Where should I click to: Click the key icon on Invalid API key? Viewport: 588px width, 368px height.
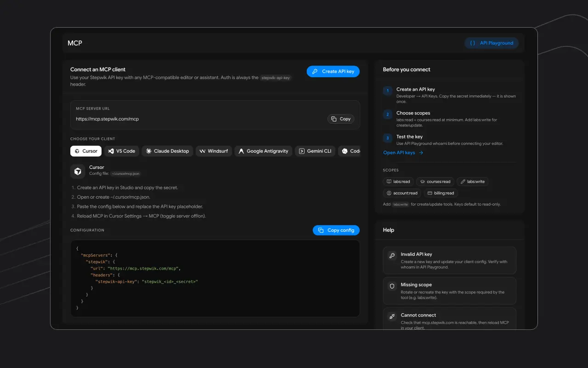[392, 255]
